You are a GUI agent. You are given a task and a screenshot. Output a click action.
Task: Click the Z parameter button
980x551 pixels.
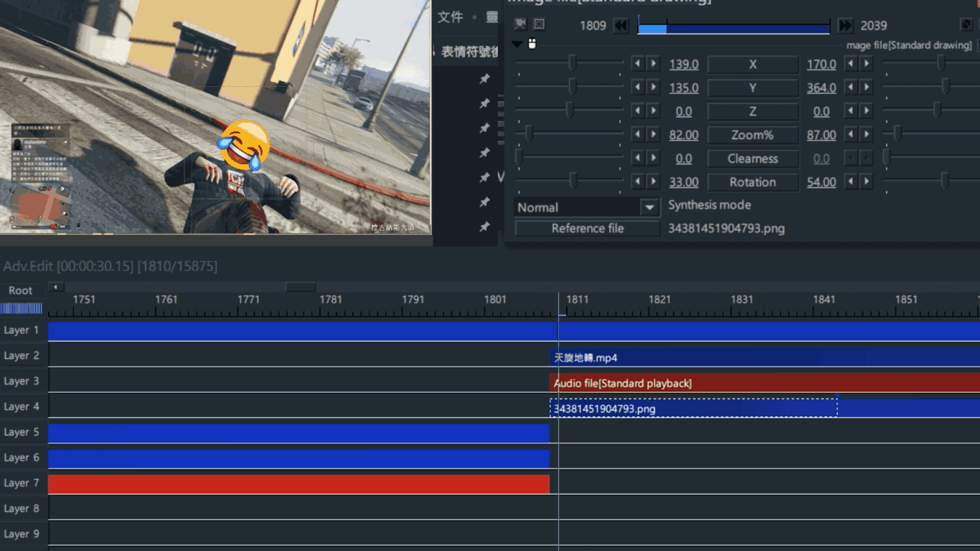753,111
